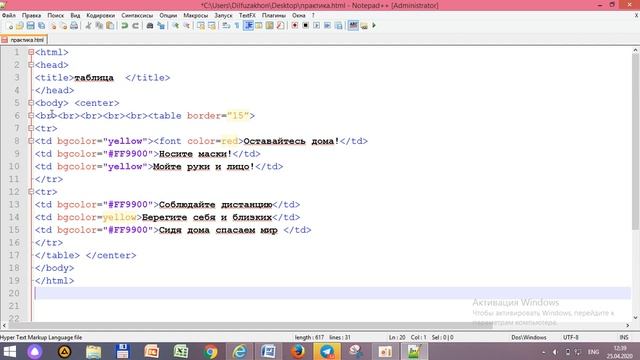Click UTF-8 encoding in status bar
The width and height of the screenshot is (640, 360).
click(x=571, y=338)
